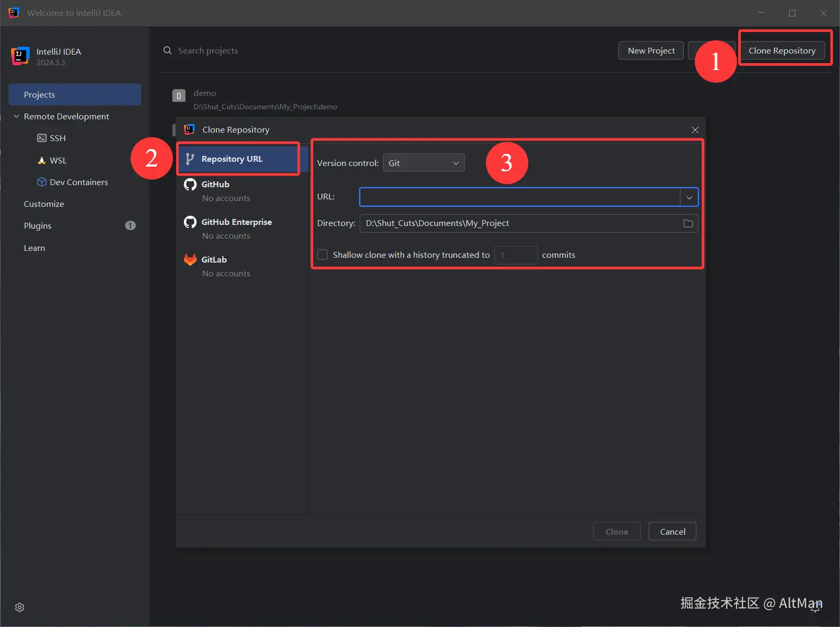
Task: Click the Repository URL branch icon
Action: (190, 159)
